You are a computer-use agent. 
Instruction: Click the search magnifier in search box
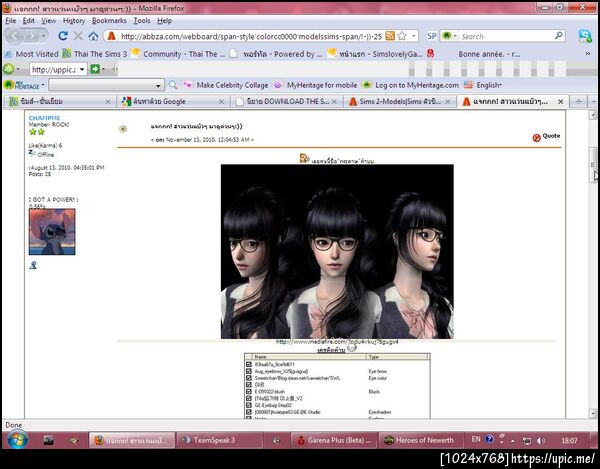(x=558, y=36)
